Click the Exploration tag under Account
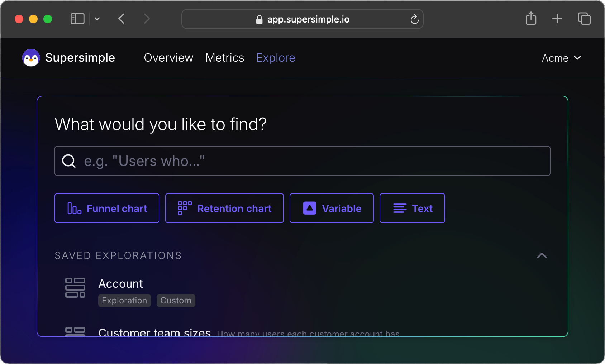Screen dimensions: 605x364 [124, 301]
